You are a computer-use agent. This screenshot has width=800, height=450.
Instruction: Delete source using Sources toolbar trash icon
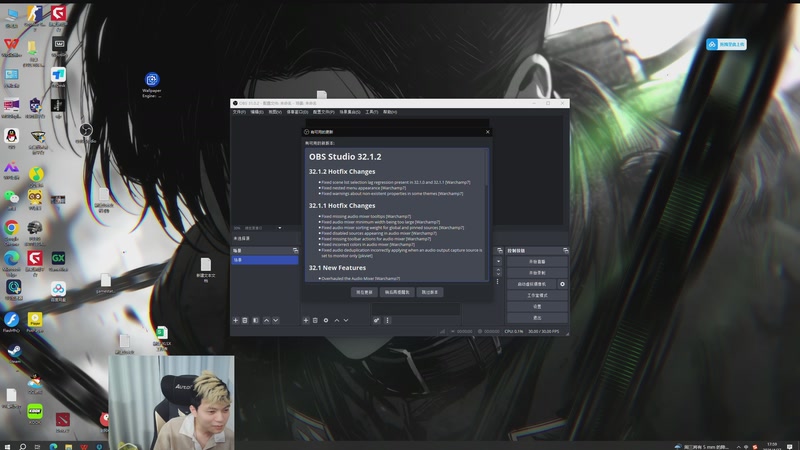(315, 320)
